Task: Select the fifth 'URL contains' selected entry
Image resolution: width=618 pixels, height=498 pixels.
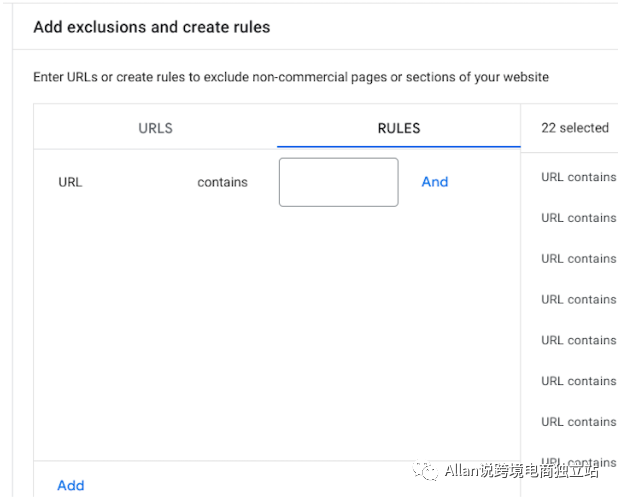Action: 578,340
